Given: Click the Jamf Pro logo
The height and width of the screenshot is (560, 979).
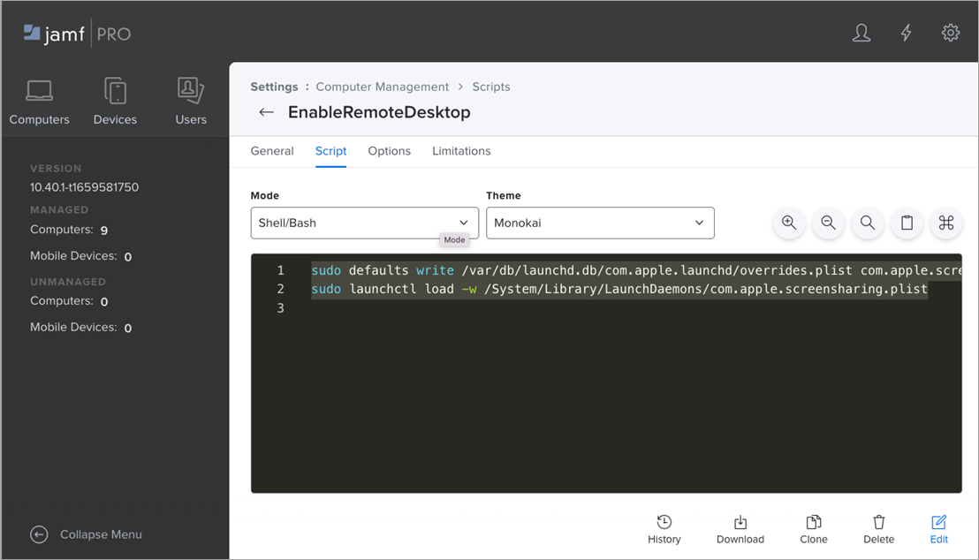Looking at the screenshot, I should [x=77, y=34].
